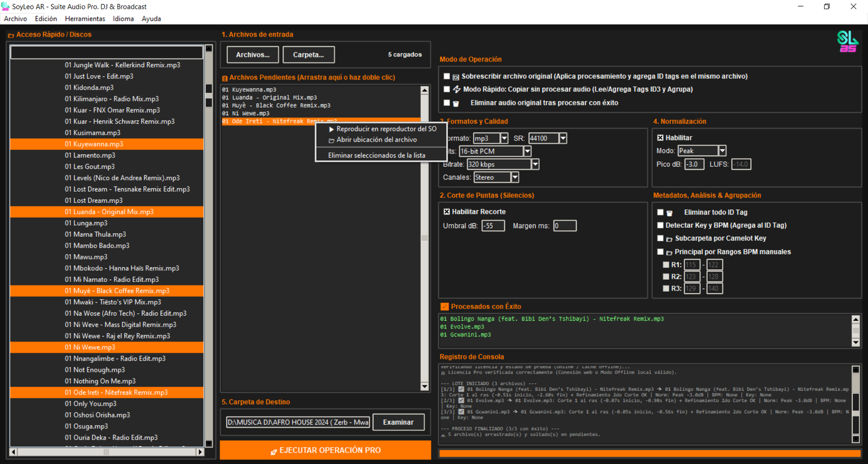The width and height of the screenshot is (868, 464).
Task: Enable Sobrescribir archivo original checkbox
Action: pos(447,76)
